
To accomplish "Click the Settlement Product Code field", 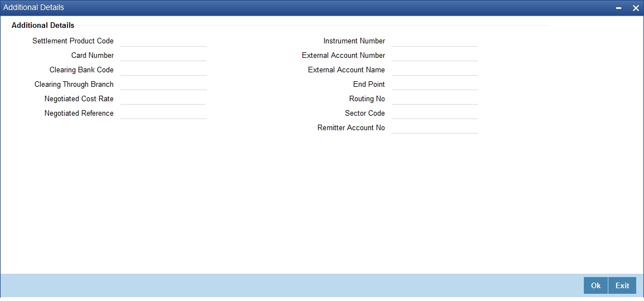I will tap(163, 41).
